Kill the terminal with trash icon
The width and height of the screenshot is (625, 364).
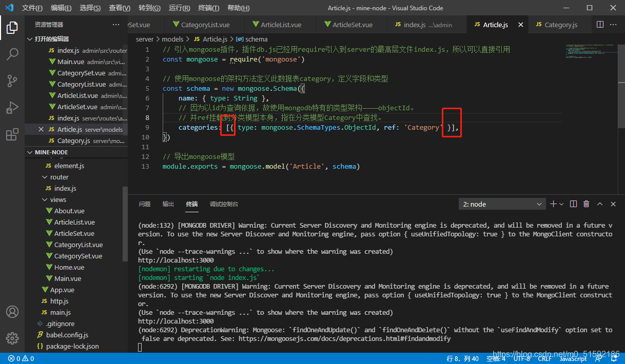coord(586,204)
